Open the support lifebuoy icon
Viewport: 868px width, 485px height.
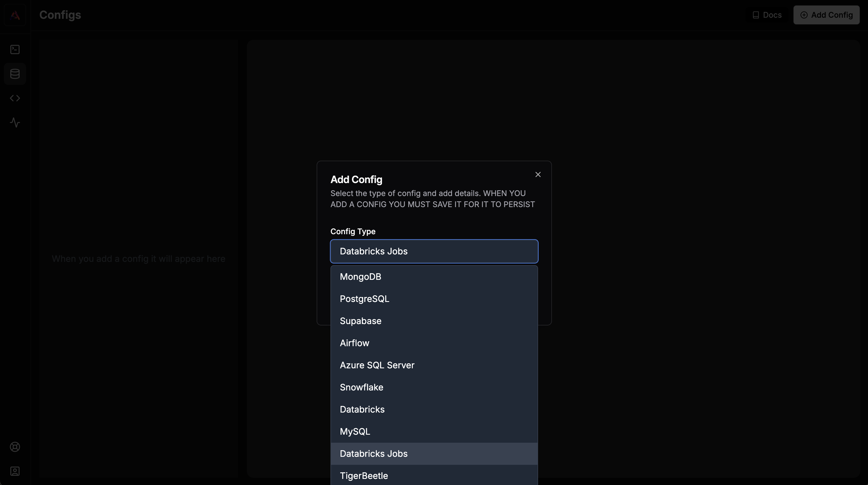point(15,447)
